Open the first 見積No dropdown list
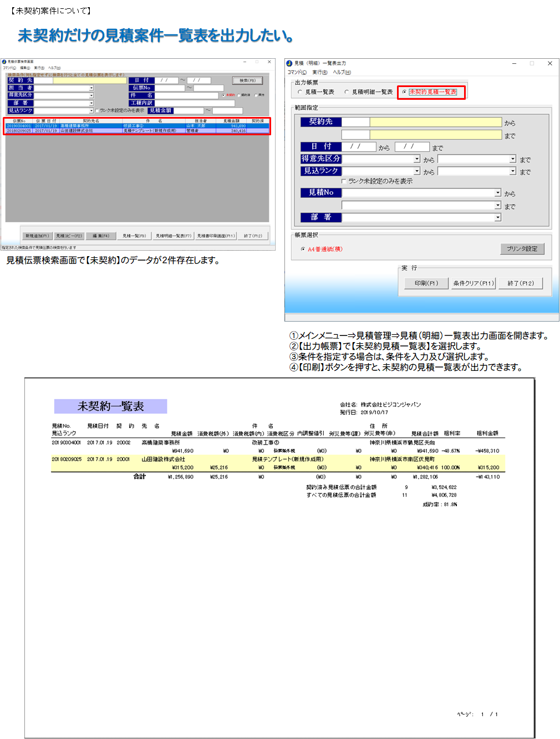 tap(497, 193)
